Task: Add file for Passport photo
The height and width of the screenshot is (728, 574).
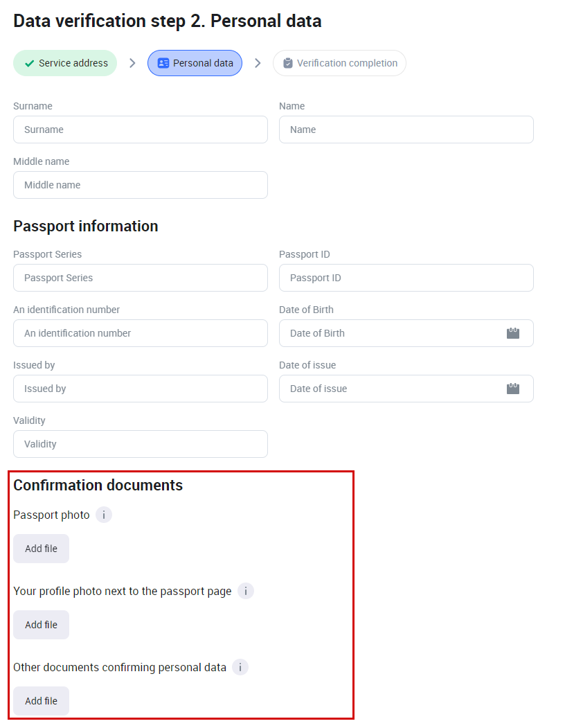Action: point(42,549)
